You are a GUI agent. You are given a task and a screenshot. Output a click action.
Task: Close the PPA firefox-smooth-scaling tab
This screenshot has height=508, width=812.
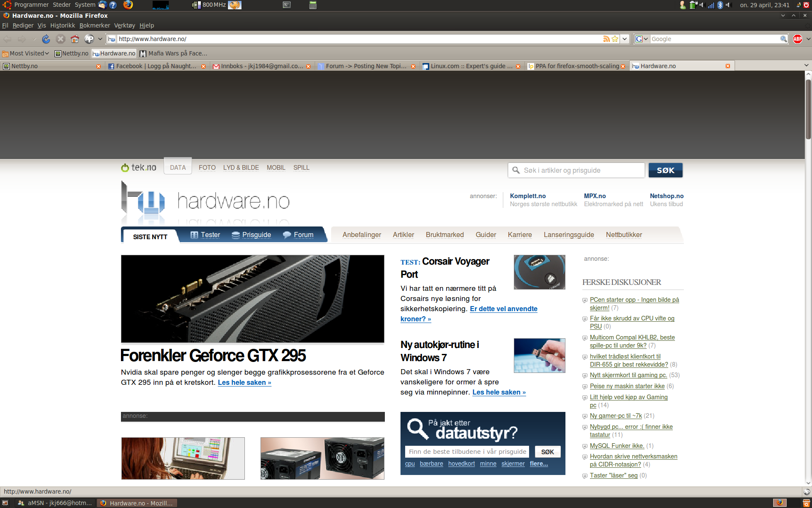click(x=623, y=66)
